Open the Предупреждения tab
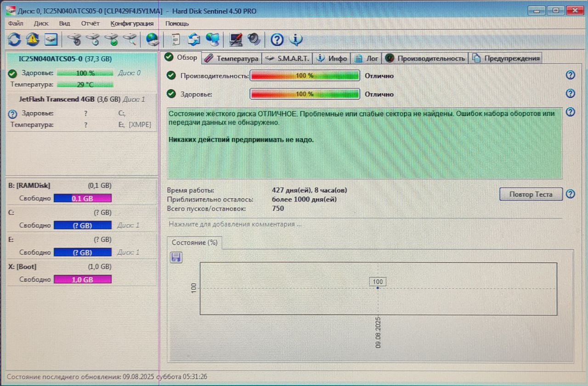The image size is (588, 386). coord(505,58)
